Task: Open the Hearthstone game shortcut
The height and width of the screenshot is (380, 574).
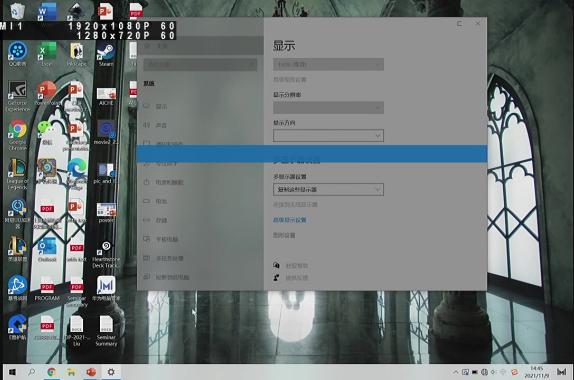Action: tap(46, 171)
